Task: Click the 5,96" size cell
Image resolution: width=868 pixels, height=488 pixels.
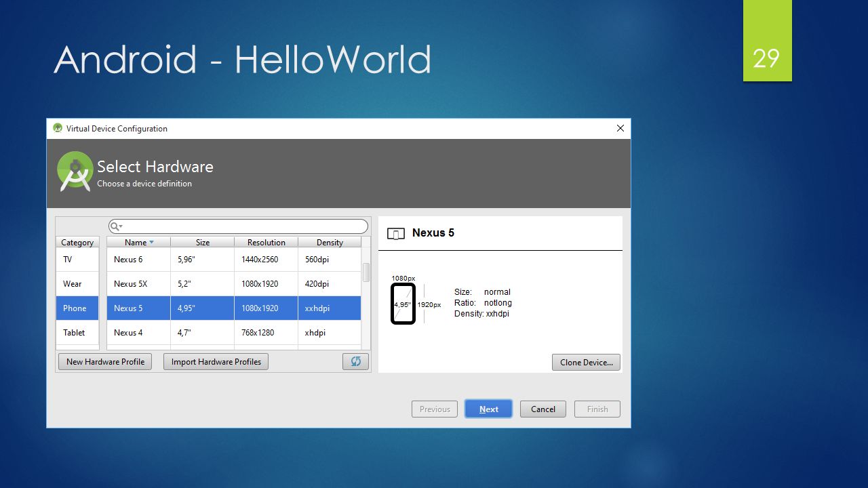Action: coord(203,260)
